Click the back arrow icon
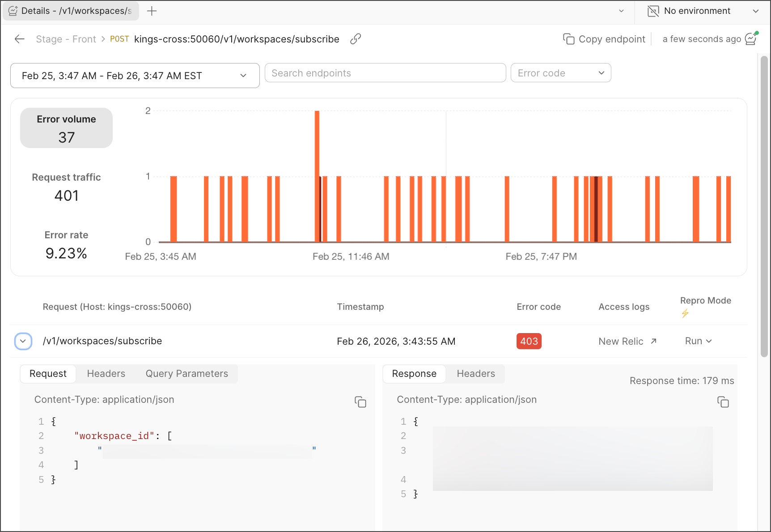Screen dimensions: 771x532 [x=20, y=39]
